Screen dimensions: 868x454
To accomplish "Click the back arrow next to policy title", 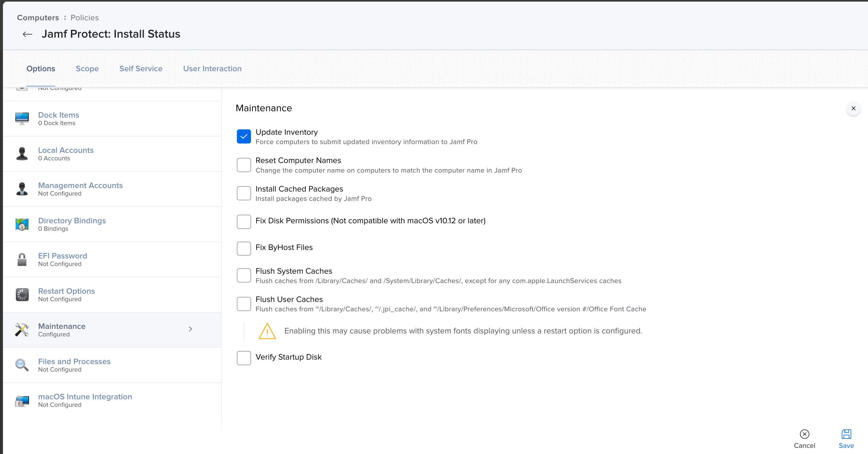I will [x=27, y=34].
